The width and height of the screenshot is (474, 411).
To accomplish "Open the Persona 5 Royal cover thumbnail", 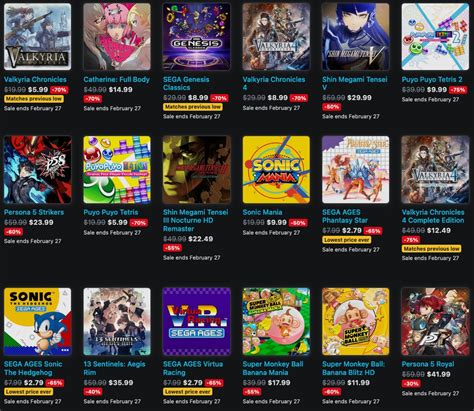I will (435, 322).
